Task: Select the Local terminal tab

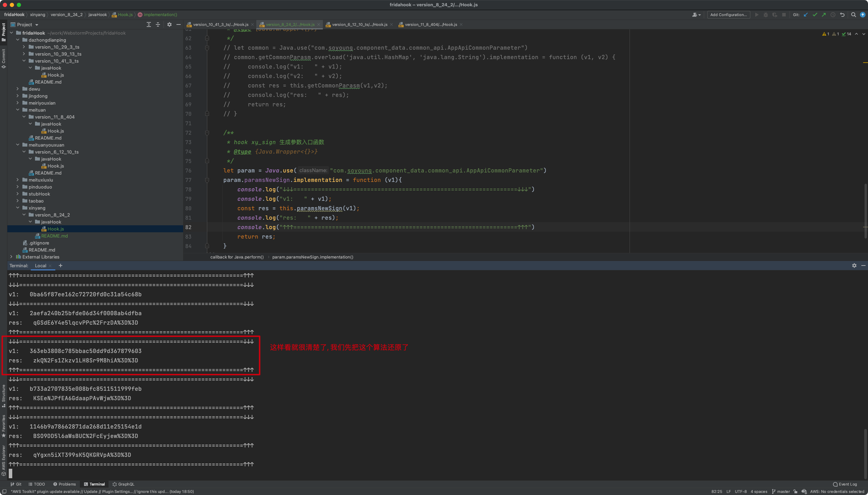Action: 41,266
